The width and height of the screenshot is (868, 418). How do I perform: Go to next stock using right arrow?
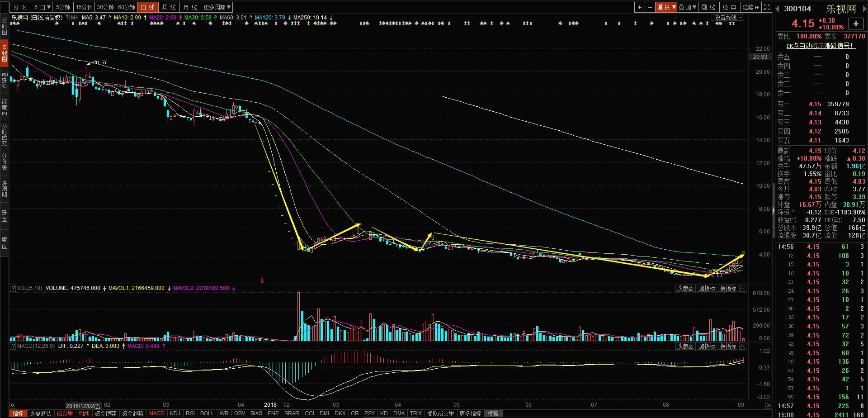tap(864, 9)
